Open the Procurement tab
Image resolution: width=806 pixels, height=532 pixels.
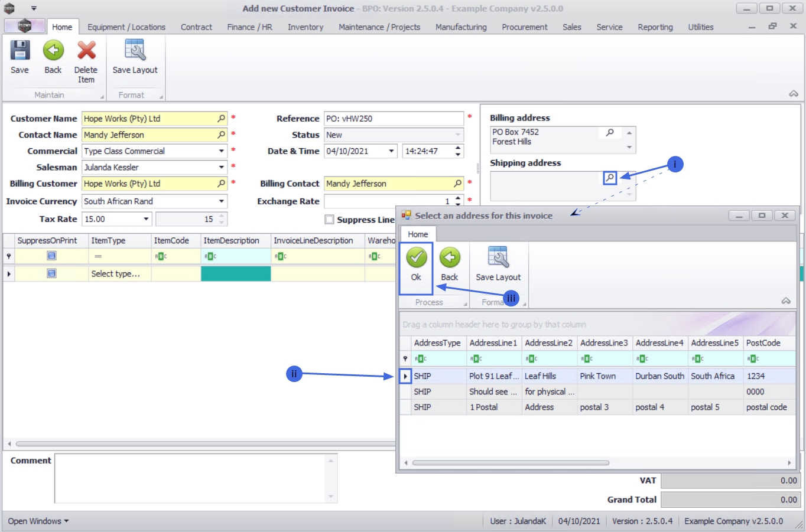525,27
